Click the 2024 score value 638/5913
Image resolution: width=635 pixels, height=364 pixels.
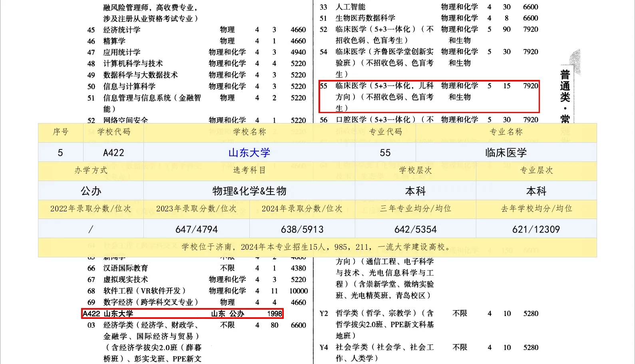coord(302,229)
